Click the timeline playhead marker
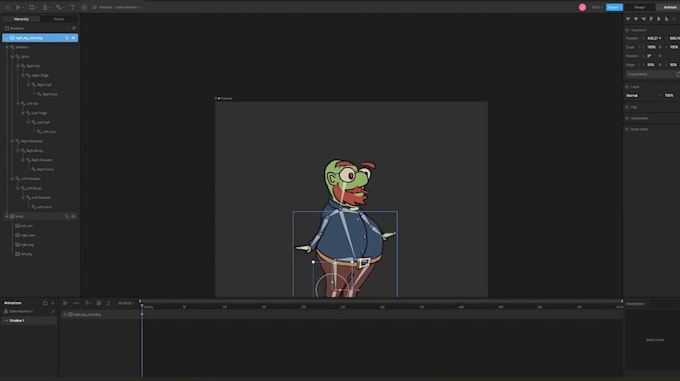This screenshot has height=381, width=680. 141,305
